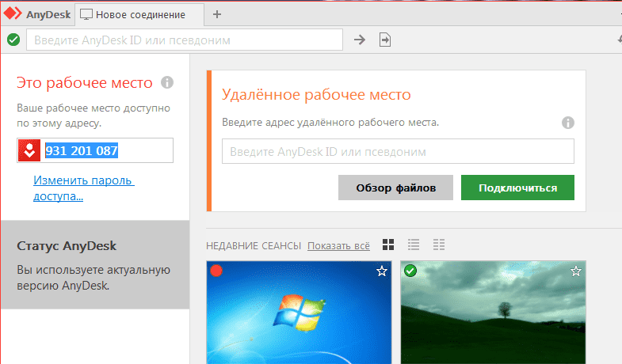Switch recent sessions to compact list view
The height and width of the screenshot is (364, 622).
(439, 245)
